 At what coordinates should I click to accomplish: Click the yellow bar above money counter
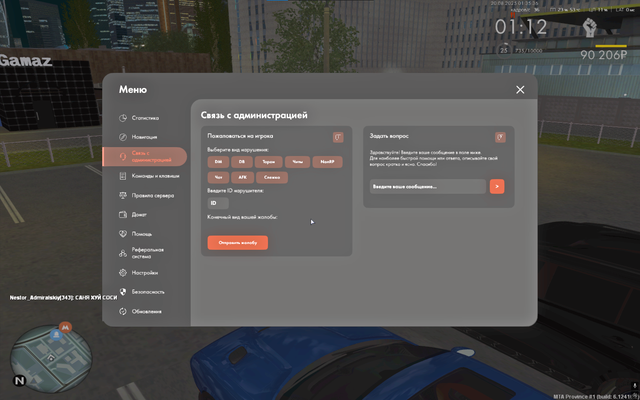pyautogui.click(x=611, y=46)
